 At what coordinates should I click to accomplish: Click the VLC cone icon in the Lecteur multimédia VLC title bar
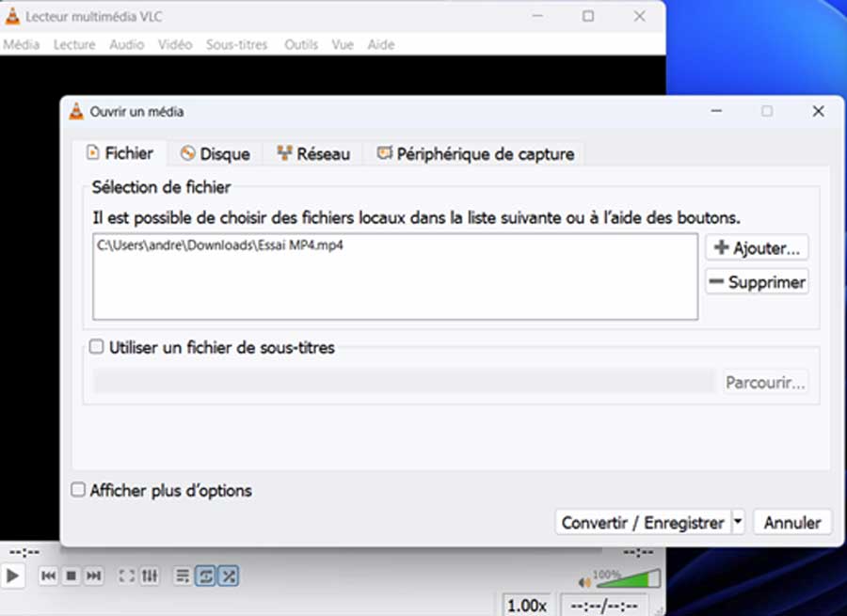pos(12,16)
